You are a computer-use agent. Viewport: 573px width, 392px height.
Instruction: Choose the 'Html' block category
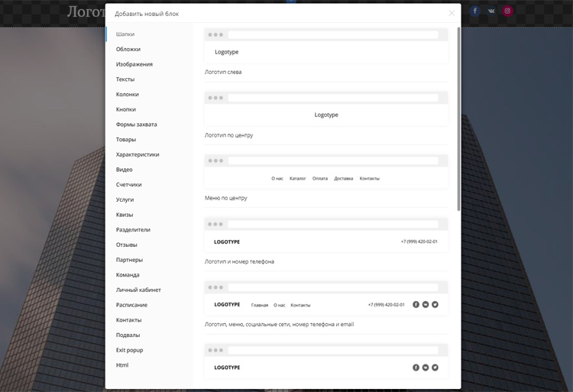122,365
